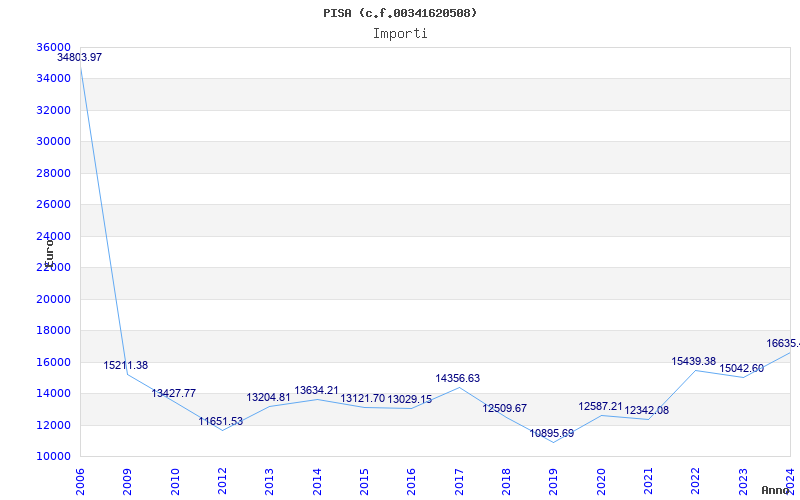The image size is (800, 500).
Task: Click the Euro y-axis label
Action: 49,253
